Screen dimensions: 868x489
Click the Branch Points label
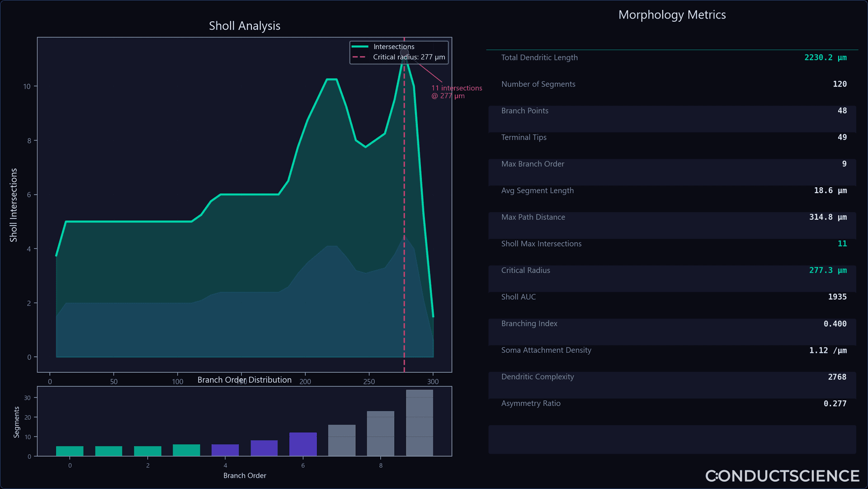524,111
